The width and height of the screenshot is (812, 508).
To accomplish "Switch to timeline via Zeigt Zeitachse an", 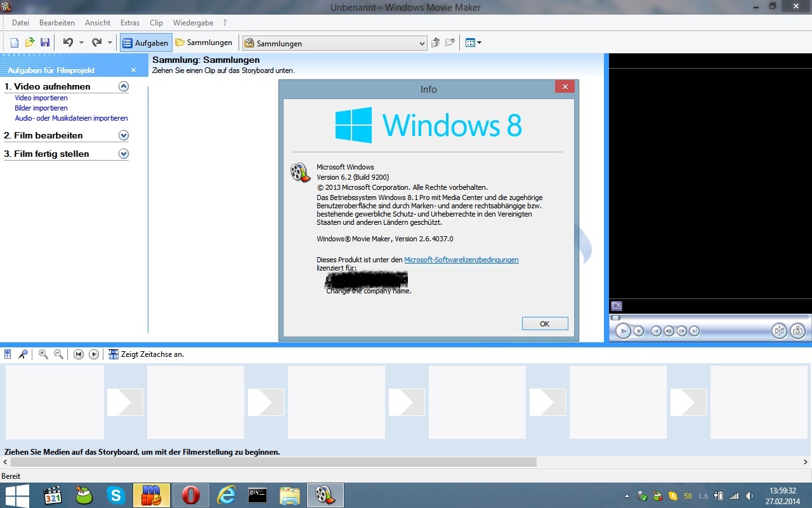I will tap(146, 354).
